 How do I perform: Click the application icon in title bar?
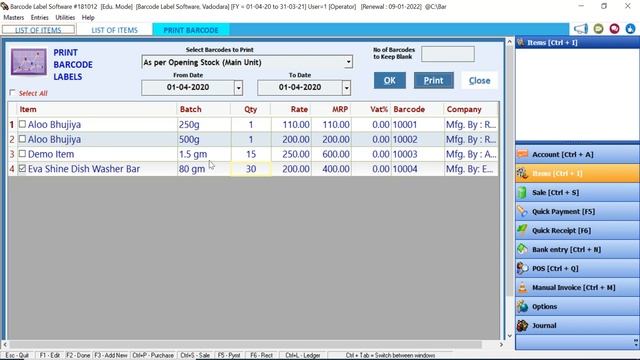click(4, 7)
